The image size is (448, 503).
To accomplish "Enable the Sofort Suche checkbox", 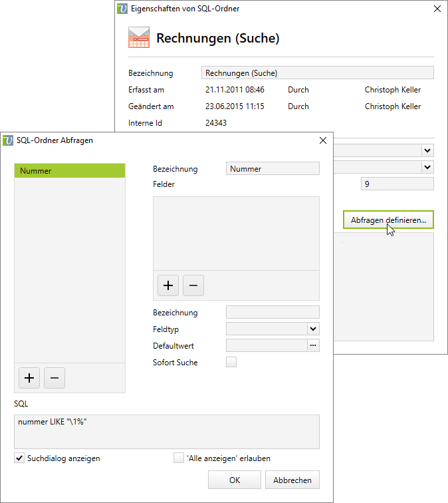I will coord(231,362).
